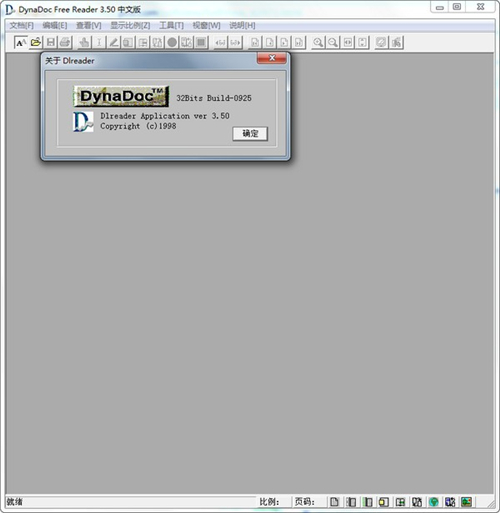Screen dimensions: 500x513
Task: Click the solid gray square toolbar icon
Action: coord(201,43)
